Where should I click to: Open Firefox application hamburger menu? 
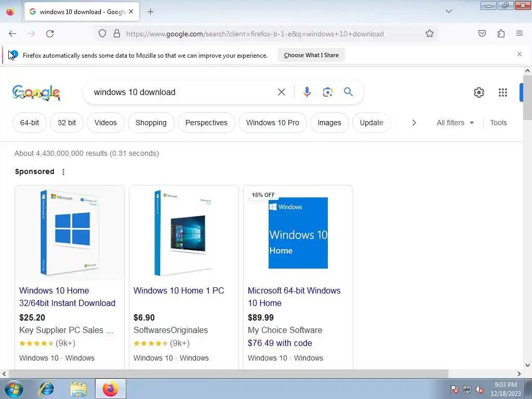coord(520,33)
